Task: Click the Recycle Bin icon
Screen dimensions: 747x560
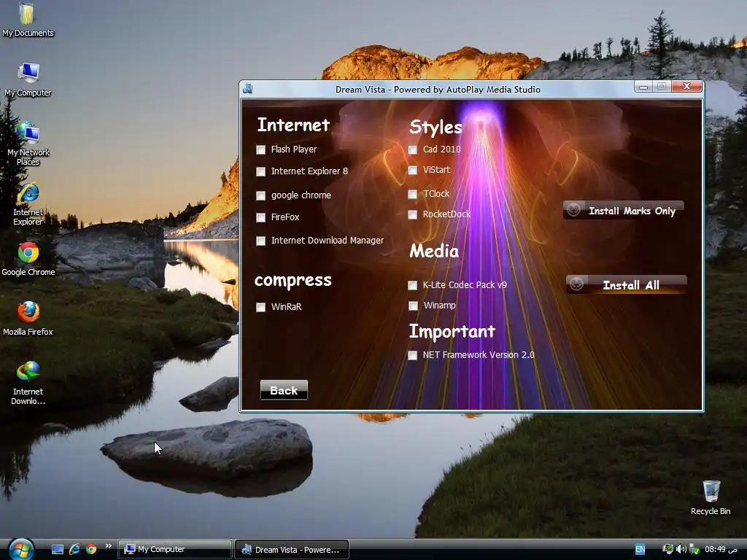Action: (711, 497)
